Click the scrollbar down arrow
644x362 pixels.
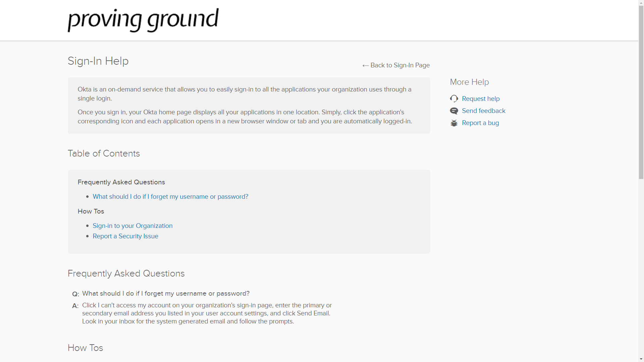click(641, 359)
